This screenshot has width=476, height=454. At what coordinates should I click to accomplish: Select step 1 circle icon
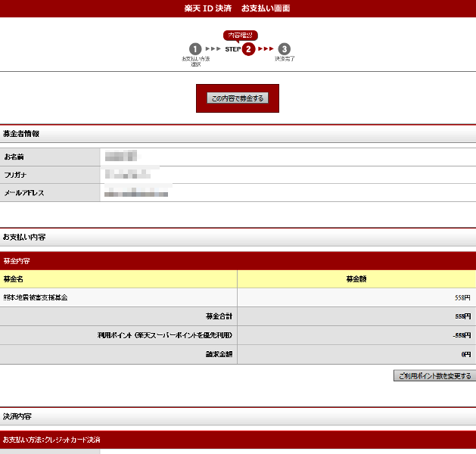195,49
